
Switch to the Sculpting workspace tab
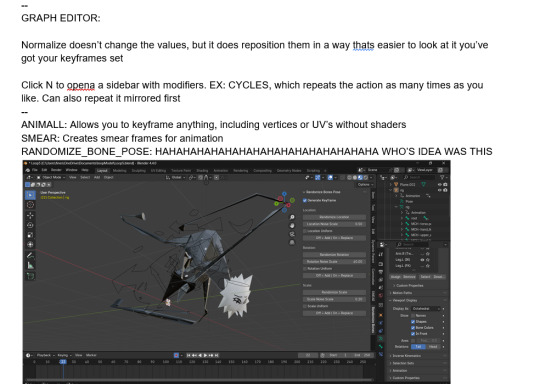point(139,170)
